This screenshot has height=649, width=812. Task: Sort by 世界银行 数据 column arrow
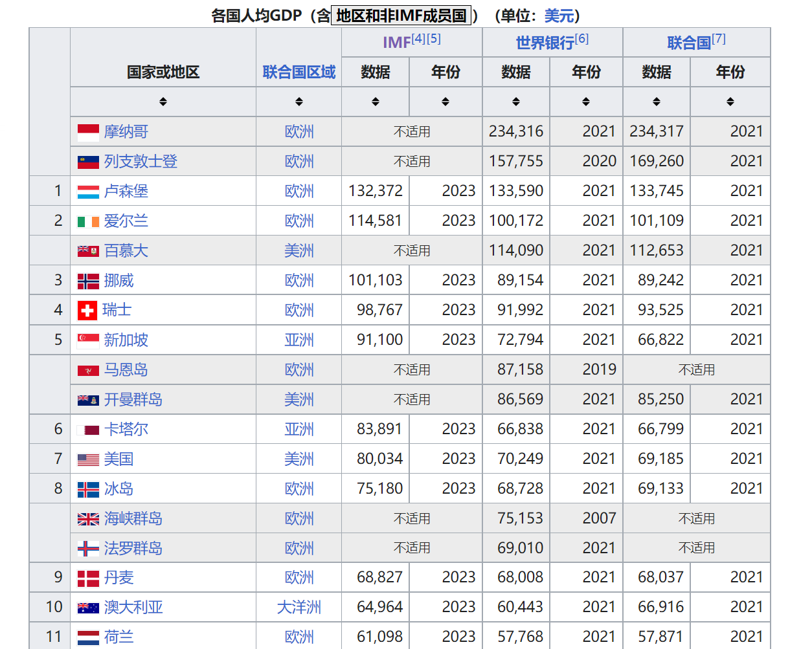tap(516, 102)
